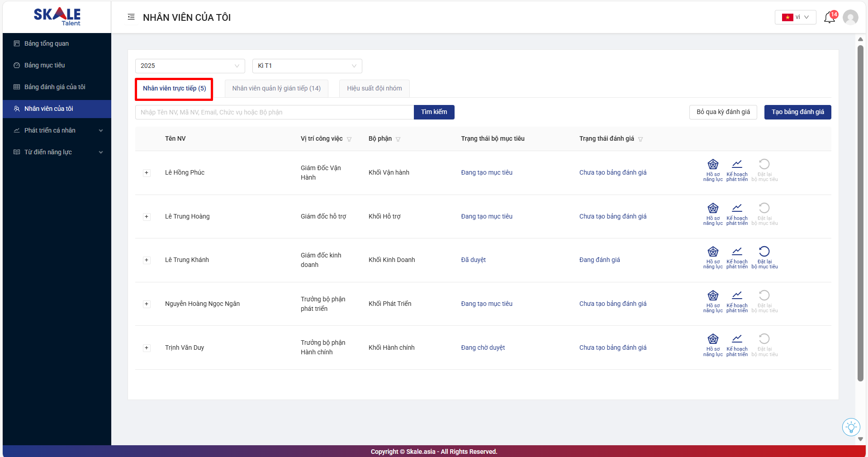
Task: Open the 2025 year dropdown
Action: tap(190, 66)
